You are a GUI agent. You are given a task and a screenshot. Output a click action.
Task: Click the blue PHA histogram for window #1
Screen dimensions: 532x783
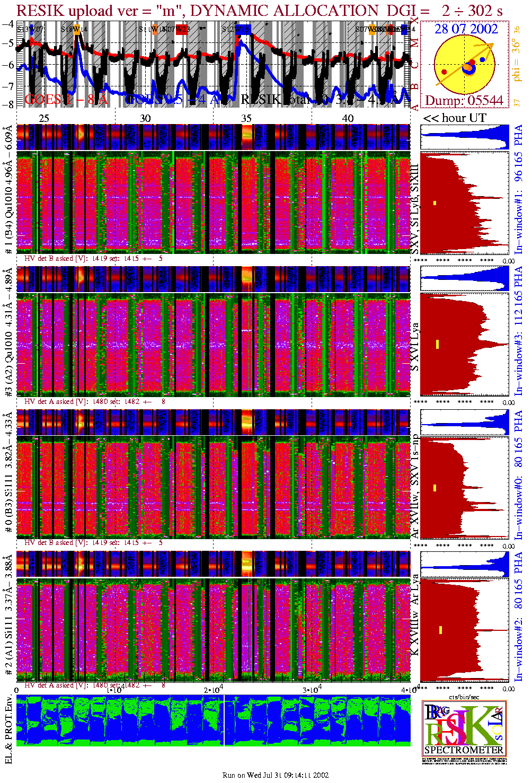[464, 137]
